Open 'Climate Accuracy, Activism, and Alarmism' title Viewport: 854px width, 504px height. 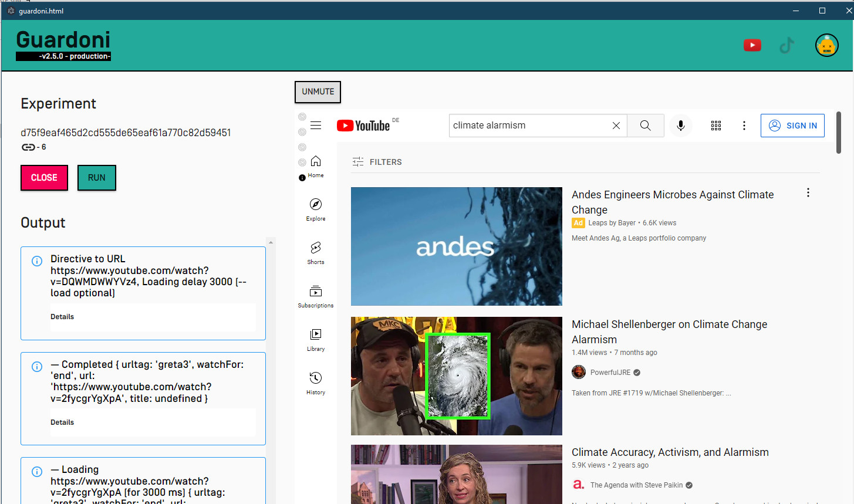[670, 452]
